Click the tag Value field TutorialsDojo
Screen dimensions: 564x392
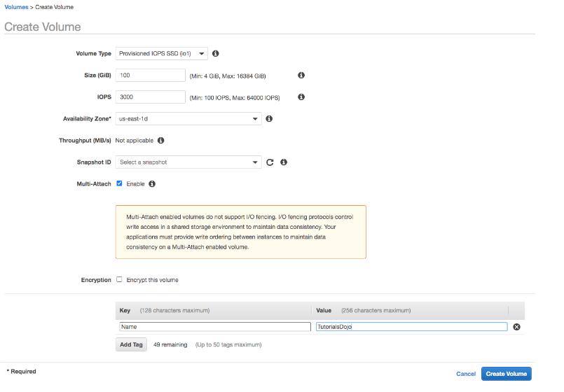[x=411, y=327]
